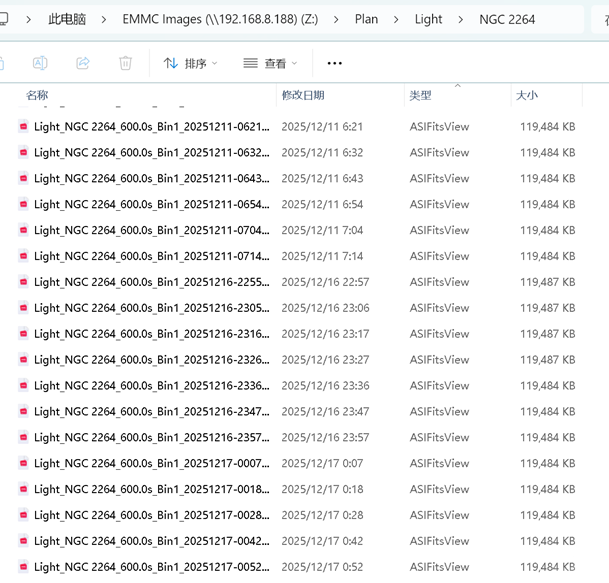Click the Share icon in the toolbar
609x583 pixels.
[x=83, y=63]
